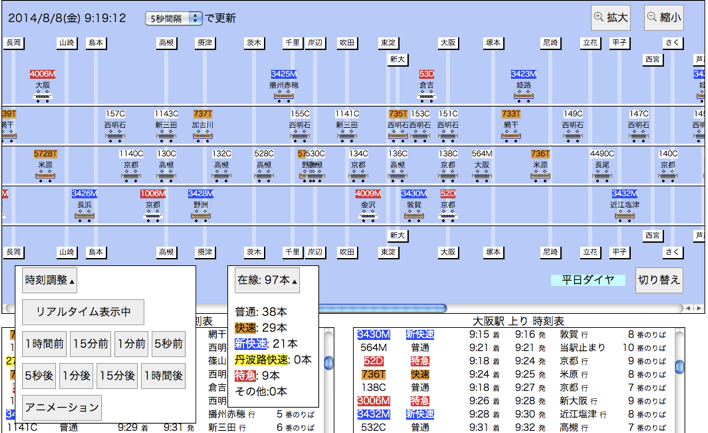Zoom out with the 縮小 button
Image resolution: width=708 pixels, height=433 pixels.
pos(663,17)
